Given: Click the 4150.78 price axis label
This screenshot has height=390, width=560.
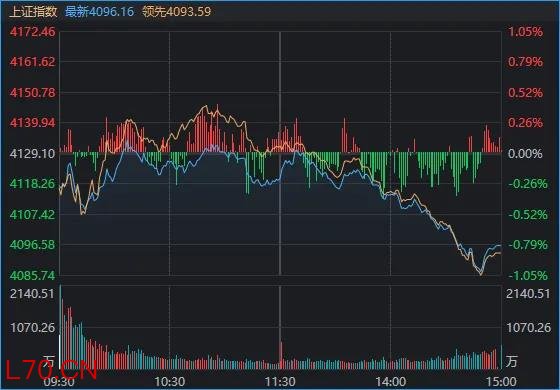Looking at the screenshot, I should [32, 93].
